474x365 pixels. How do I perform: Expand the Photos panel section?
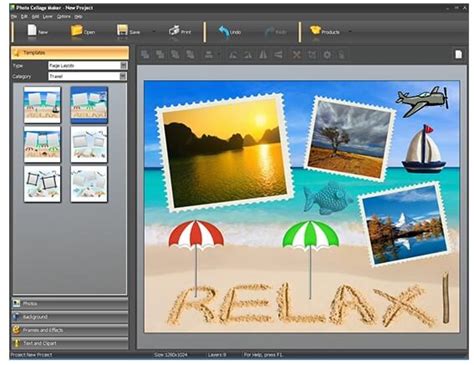(x=70, y=304)
